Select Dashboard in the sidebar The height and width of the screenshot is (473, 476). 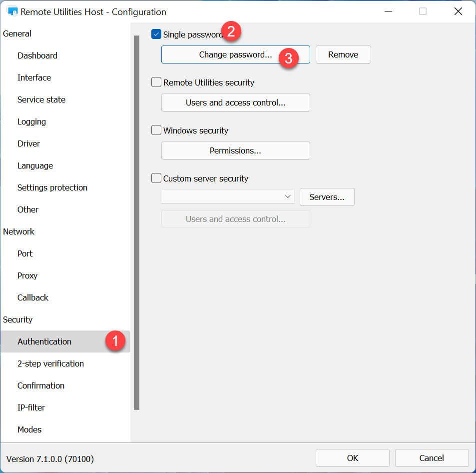click(x=37, y=55)
